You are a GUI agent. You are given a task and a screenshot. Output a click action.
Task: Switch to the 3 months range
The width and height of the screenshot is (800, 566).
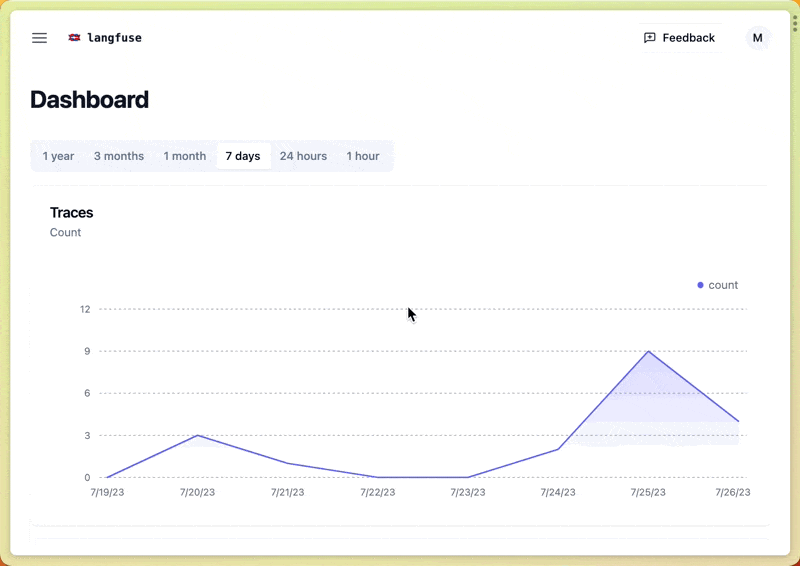(119, 156)
